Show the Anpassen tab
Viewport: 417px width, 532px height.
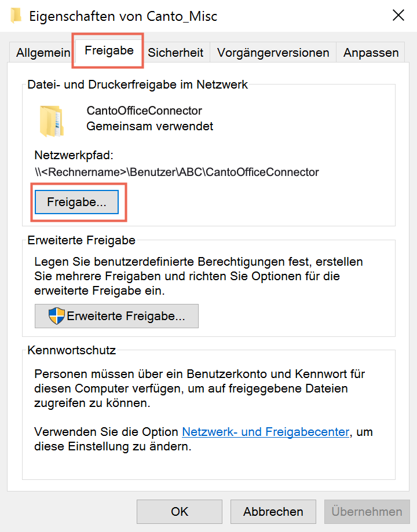click(371, 53)
